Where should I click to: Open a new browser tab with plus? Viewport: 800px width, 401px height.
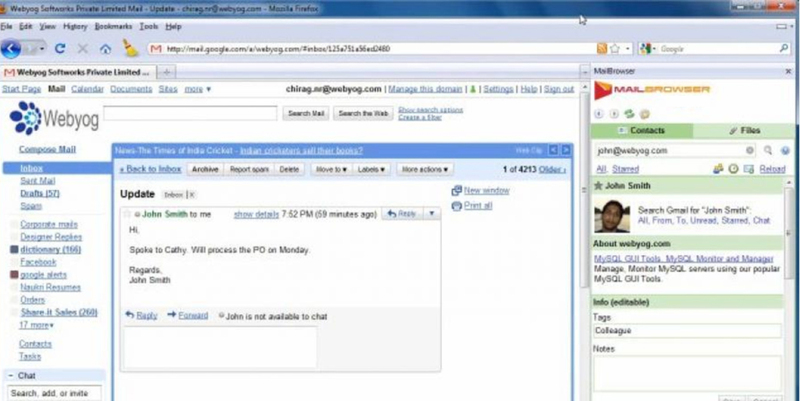[x=166, y=72]
